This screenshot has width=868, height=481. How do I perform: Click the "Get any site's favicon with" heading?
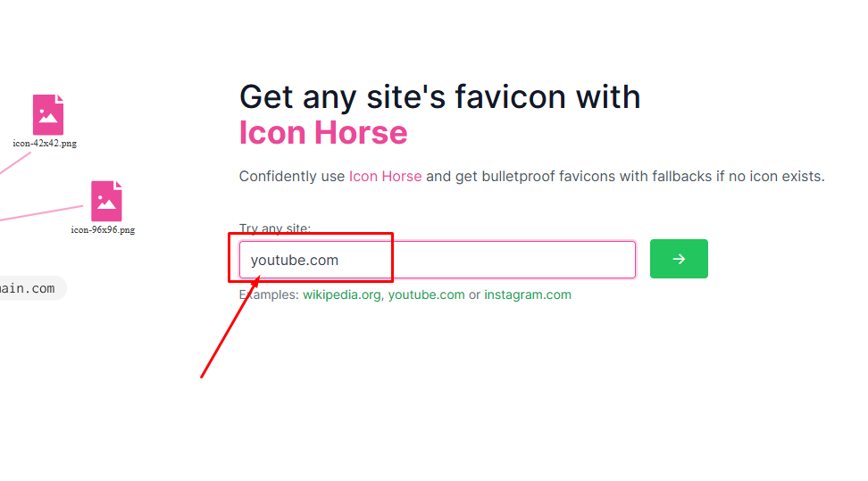(x=440, y=97)
